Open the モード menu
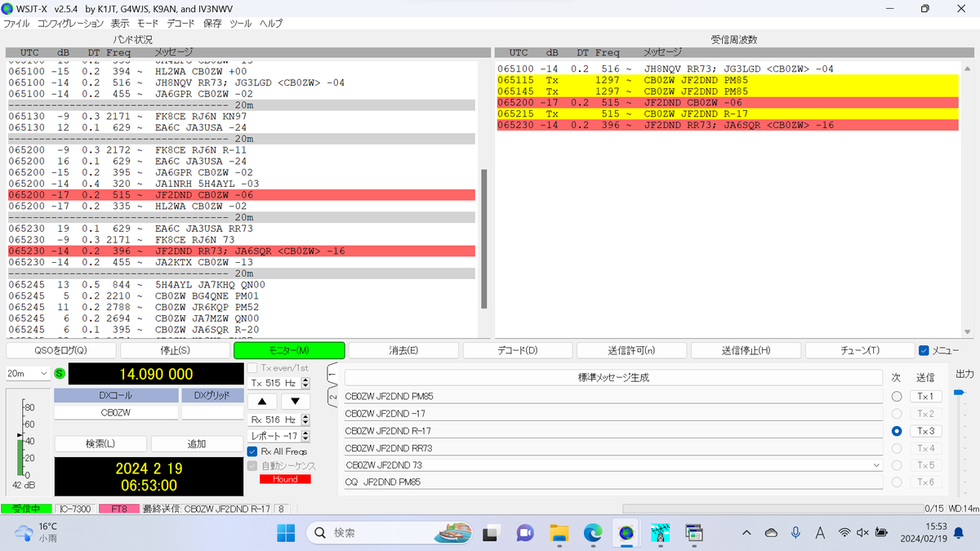Viewport: 980px width, 551px height. click(x=148, y=24)
